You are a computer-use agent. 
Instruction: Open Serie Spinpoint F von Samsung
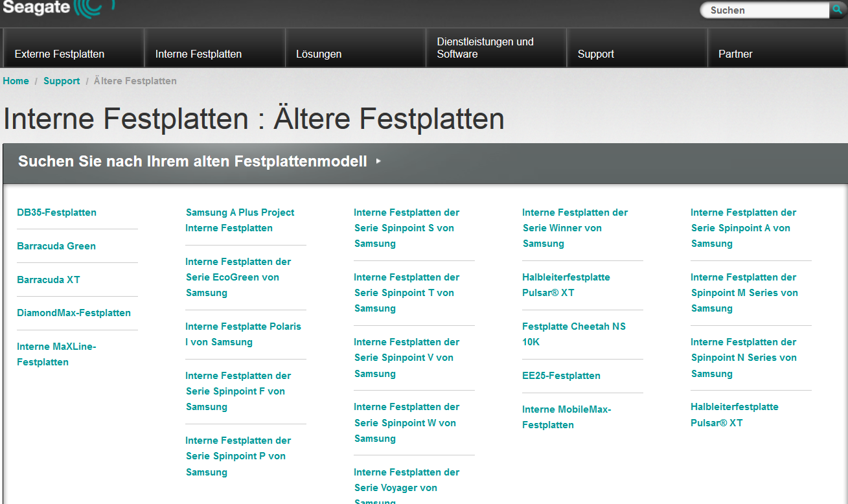click(x=238, y=391)
